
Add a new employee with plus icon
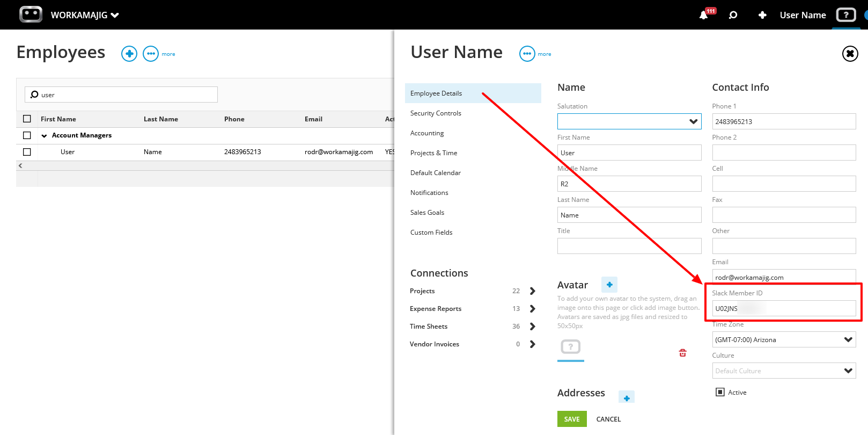[129, 54]
